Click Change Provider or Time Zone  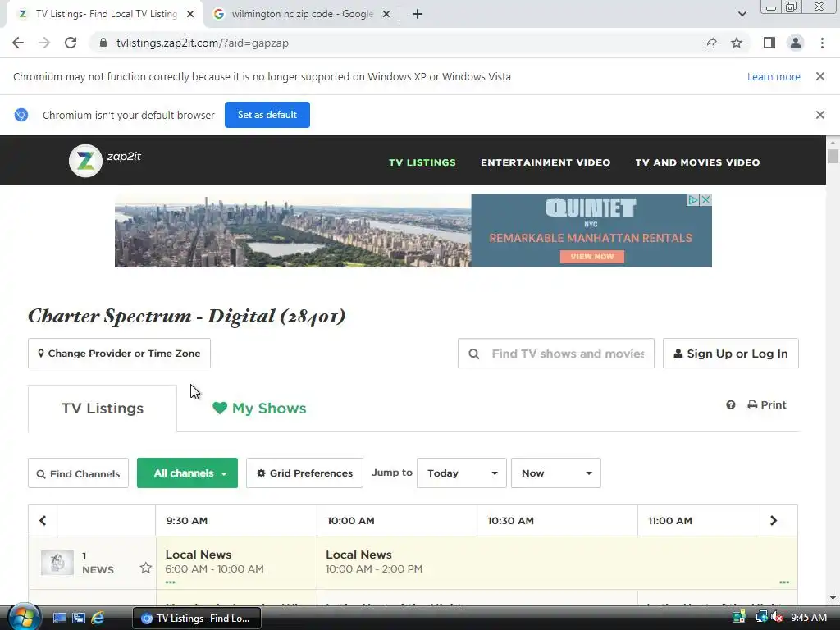[119, 353]
